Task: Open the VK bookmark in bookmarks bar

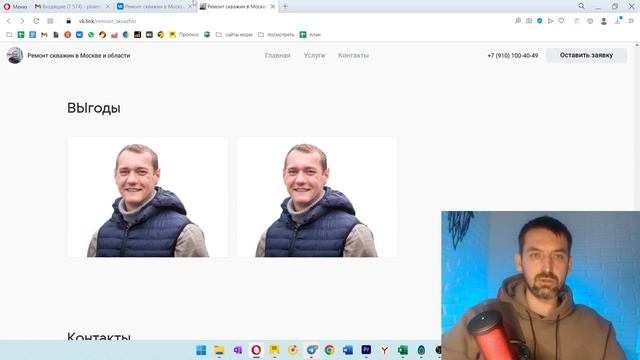Action: [x=79, y=35]
